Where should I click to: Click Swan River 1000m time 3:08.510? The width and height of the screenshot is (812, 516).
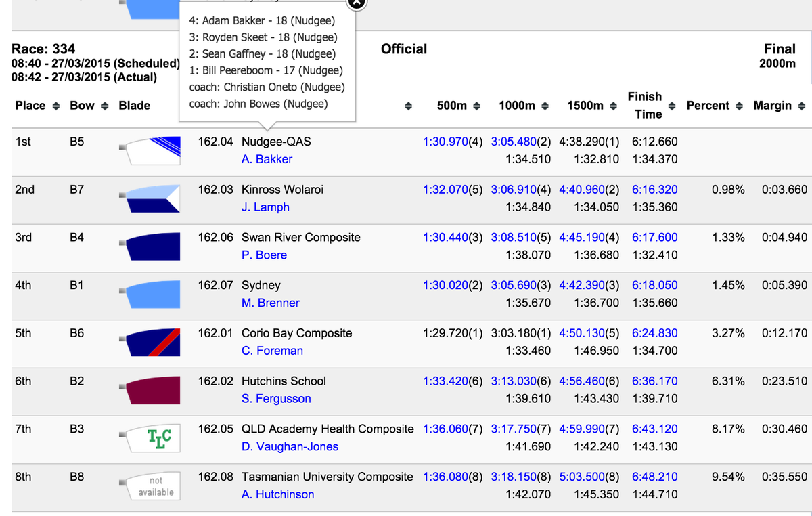(514, 238)
